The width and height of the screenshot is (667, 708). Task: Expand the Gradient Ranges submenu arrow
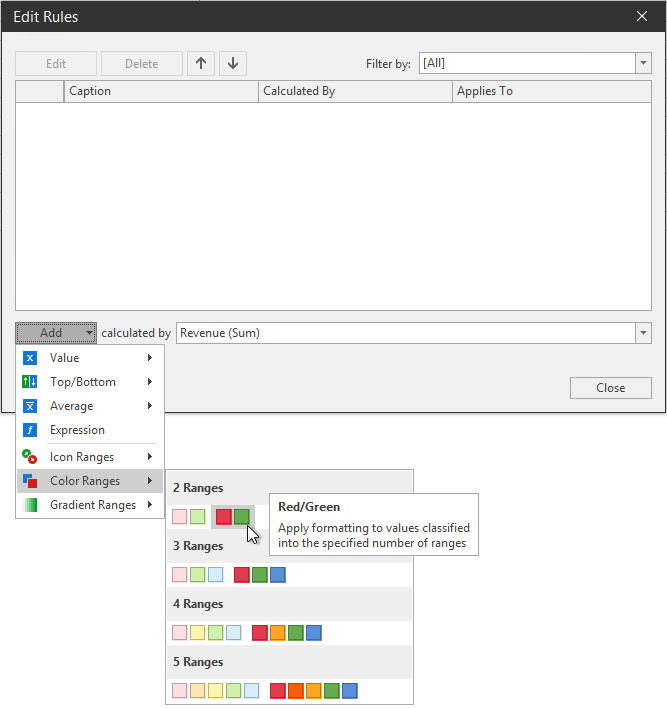[x=150, y=504]
